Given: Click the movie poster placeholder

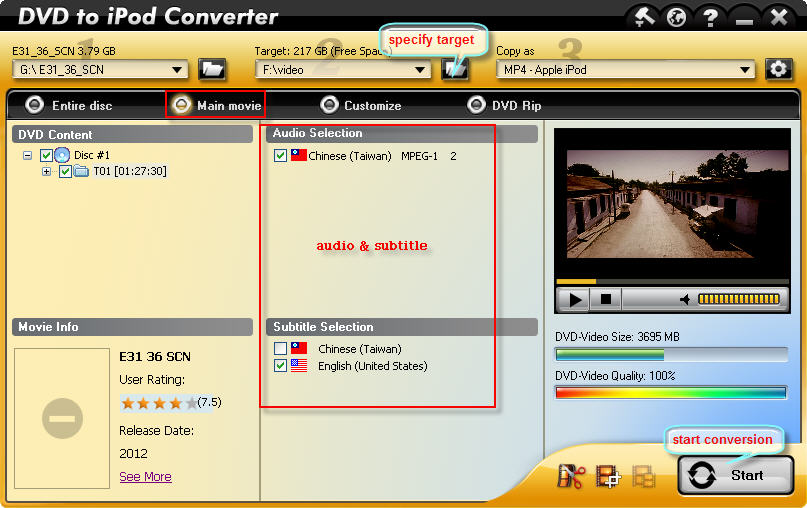Looking at the screenshot, I should click(62, 418).
